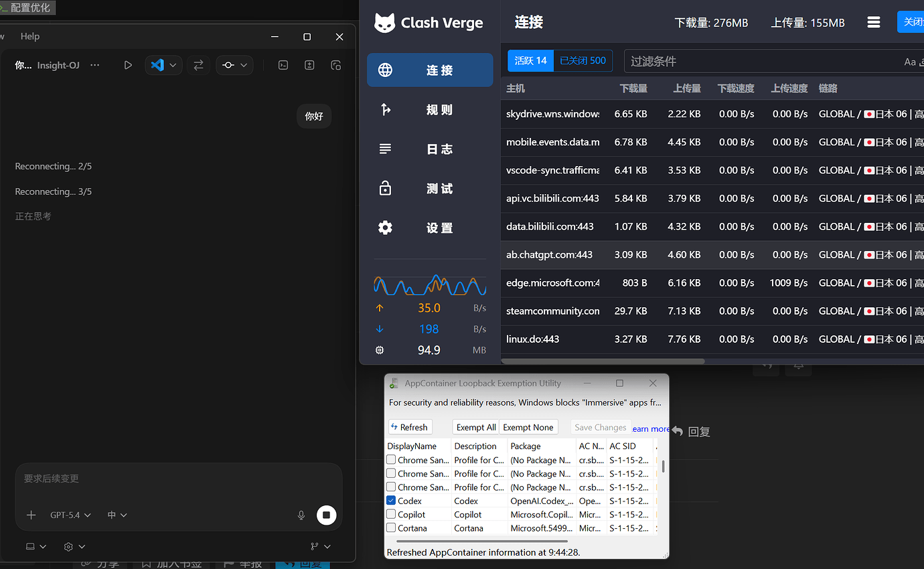The height and width of the screenshot is (569, 924).
Task: Stop the response with the white stop button
Action: 326,515
